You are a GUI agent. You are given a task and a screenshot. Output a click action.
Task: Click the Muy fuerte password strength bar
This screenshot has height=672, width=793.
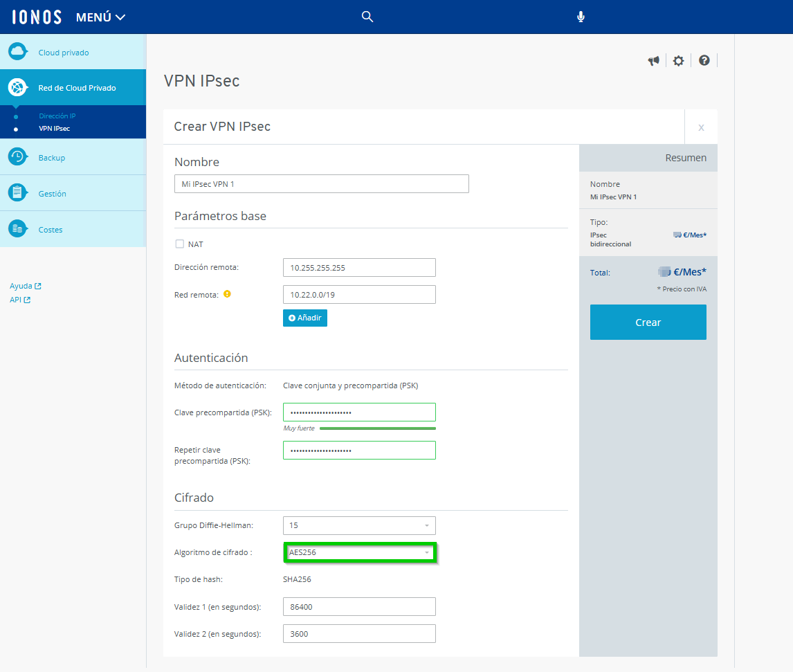click(359, 429)
